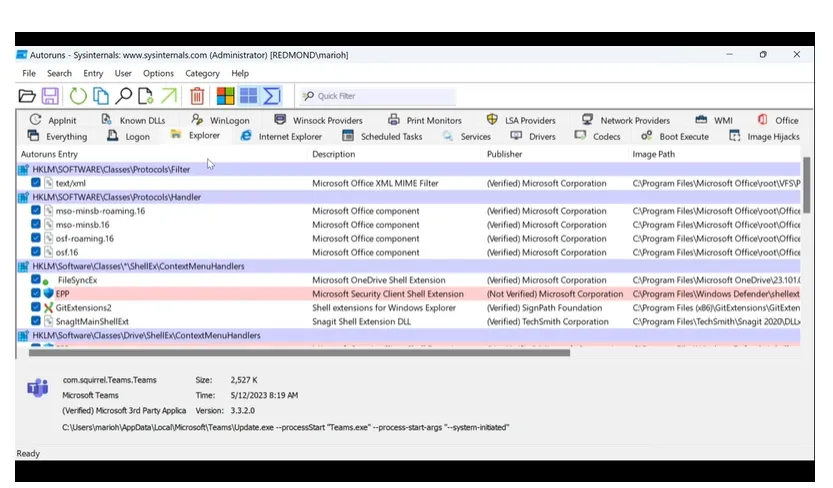Click the file icon beside SnagItMainShellExt
This screenshot has height=488, width=833.
(x=49, y=321)
